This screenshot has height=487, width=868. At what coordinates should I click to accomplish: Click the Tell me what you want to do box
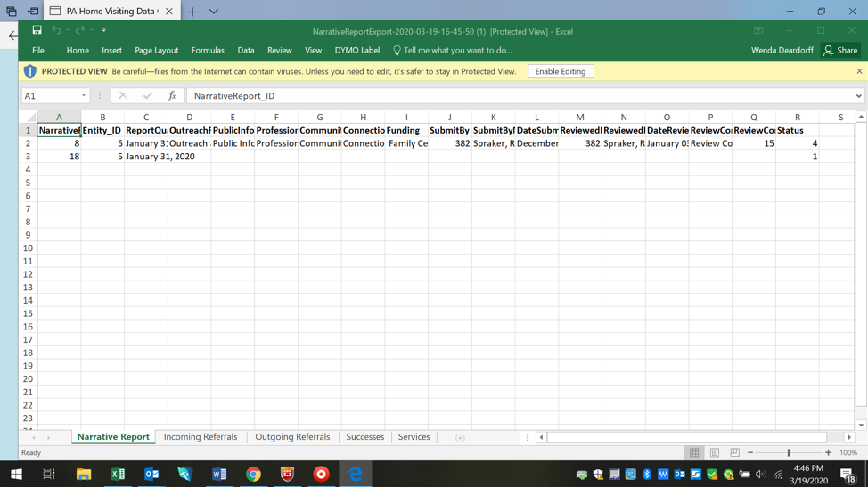click(x=452, y=51)
